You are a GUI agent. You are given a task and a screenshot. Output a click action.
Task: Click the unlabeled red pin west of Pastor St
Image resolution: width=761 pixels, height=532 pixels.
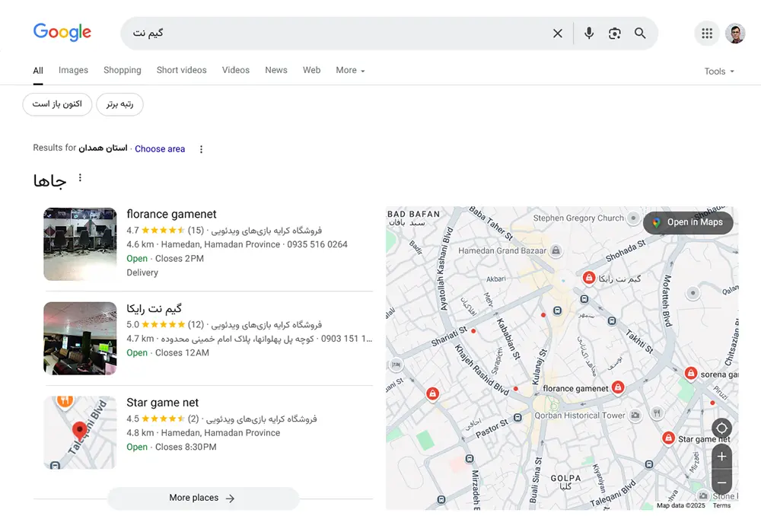(432, 393)
